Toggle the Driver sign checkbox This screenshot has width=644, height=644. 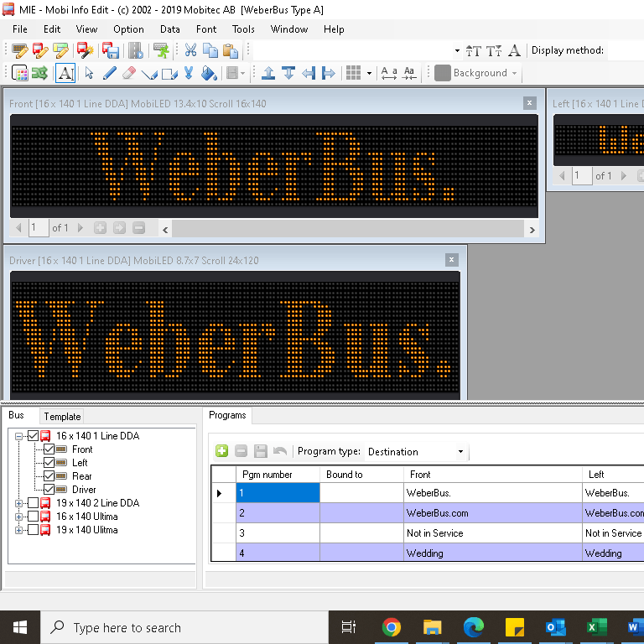coord(49,490)
